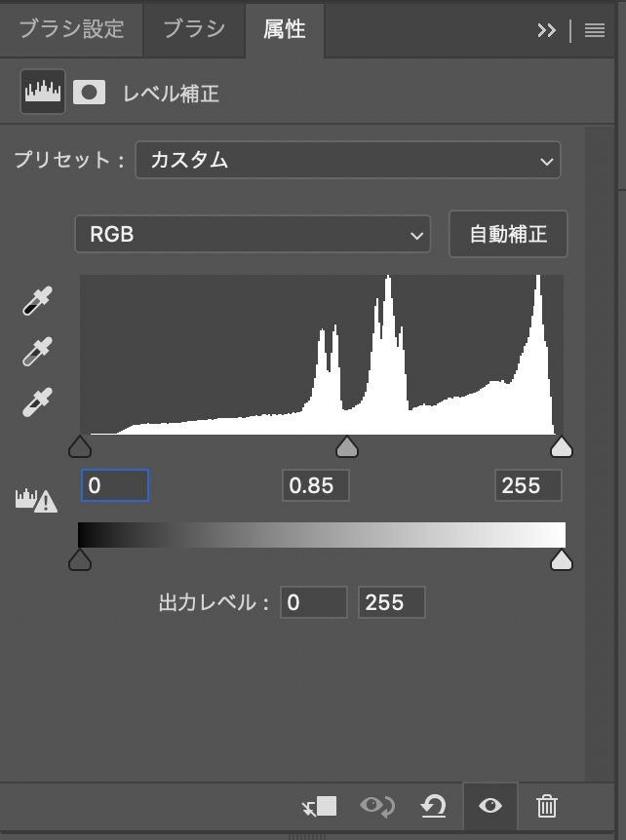Click the histogram recalculation warning icon

pyautogui.click(x=36, y=500)
